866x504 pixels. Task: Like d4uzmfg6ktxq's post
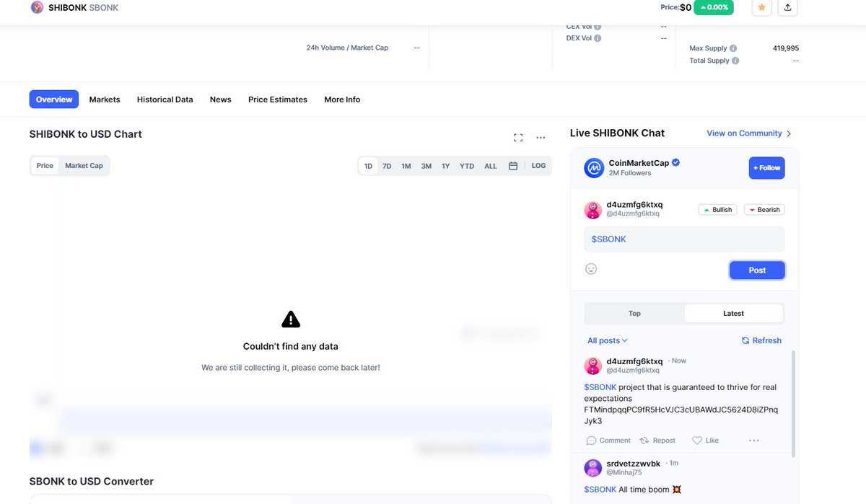coord(705,441)
